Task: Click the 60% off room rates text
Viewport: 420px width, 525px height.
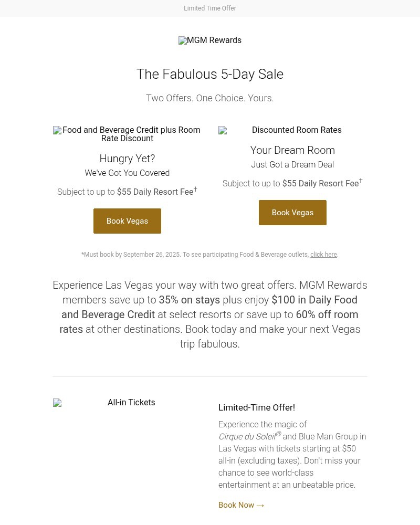Action: coord(327,315)
